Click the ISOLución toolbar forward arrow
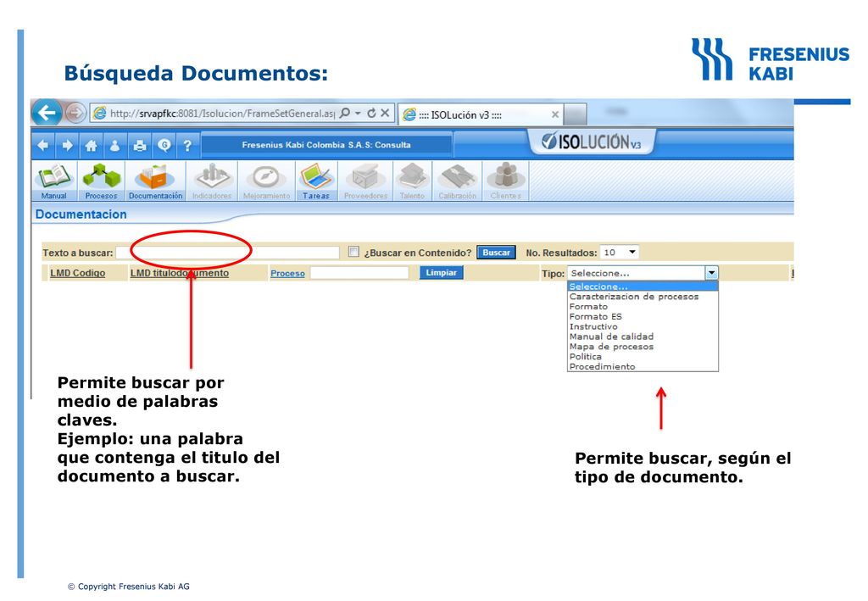 click(x=68, y=145)
